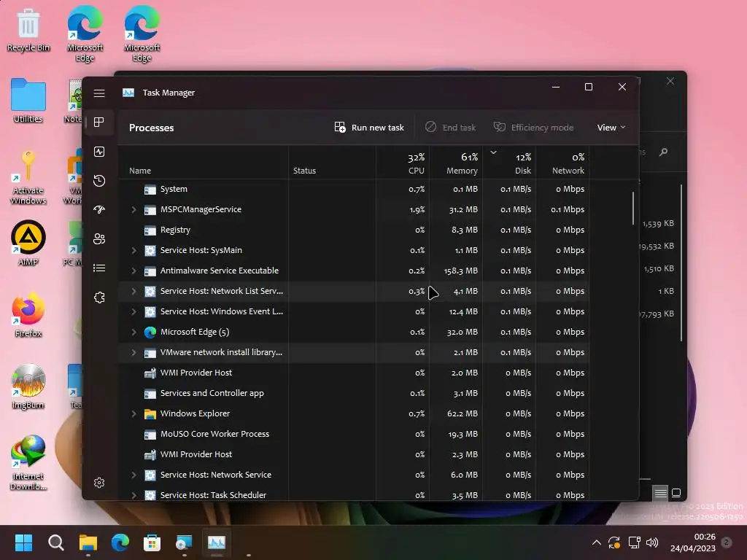Open Task Manager settings gear
The width and height of the screenshot is (747, 560).
pyautogui.click(x=99, y=483)
